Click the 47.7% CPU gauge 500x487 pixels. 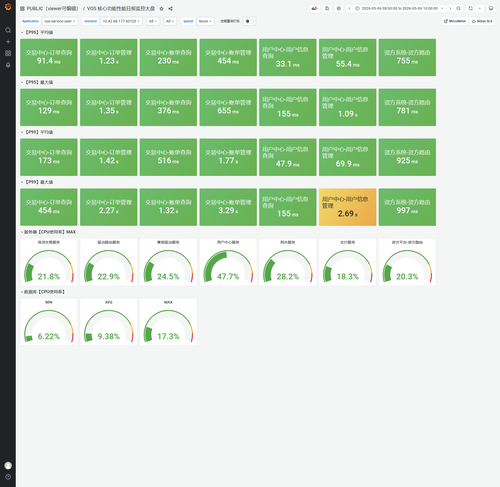click(x=228, y=262)
